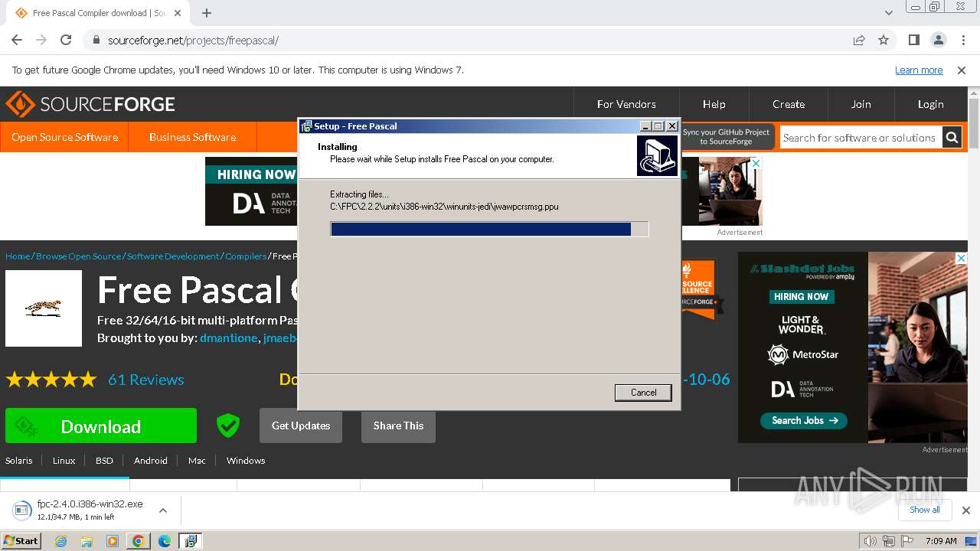Click the search for software input field
This screenshot has height=551, width=980.
(861, 138)
